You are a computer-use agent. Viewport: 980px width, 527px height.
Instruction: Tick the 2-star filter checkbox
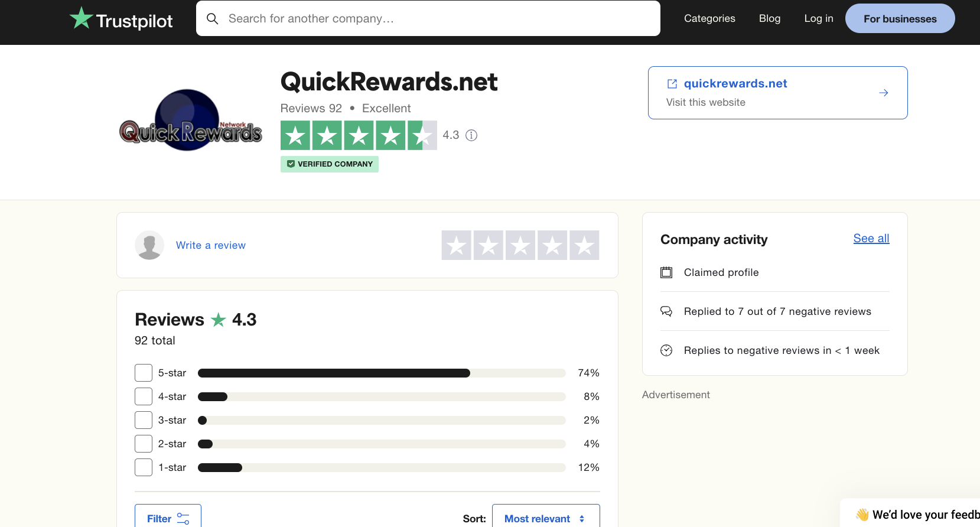tap(144, 444)
